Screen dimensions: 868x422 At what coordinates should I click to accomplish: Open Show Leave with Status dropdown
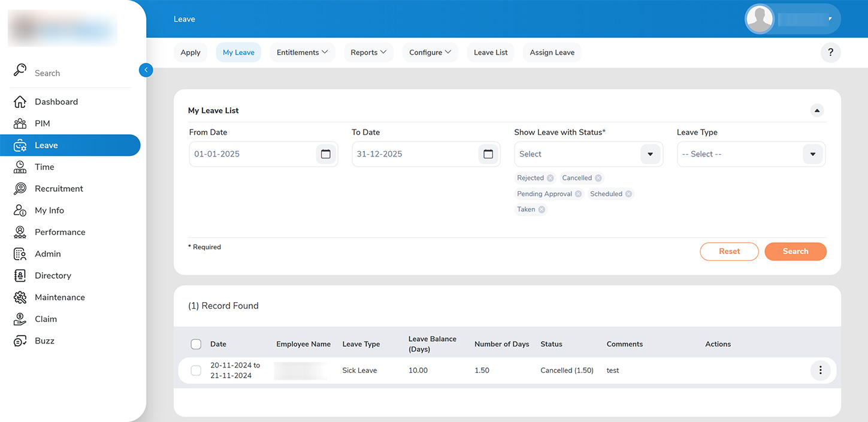point(650,154)
